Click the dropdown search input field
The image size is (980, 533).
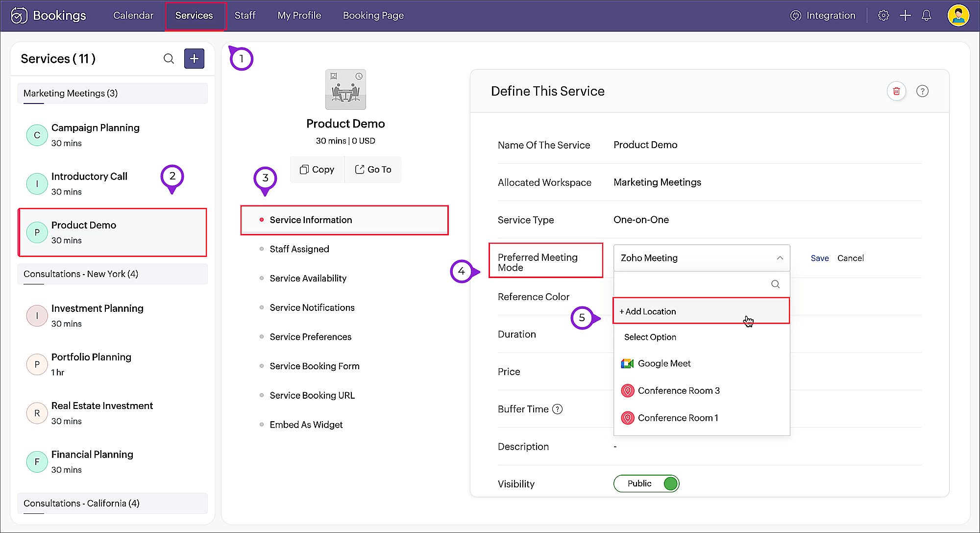(702, 284)
